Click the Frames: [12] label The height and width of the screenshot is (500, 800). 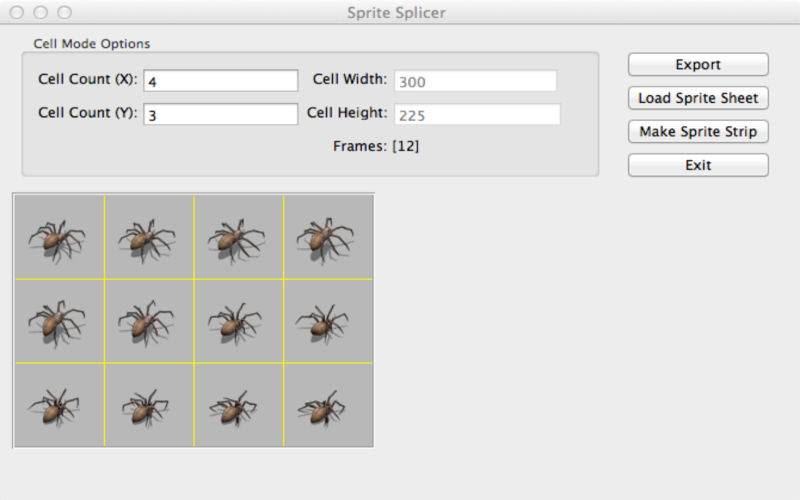tap(376, 146)
